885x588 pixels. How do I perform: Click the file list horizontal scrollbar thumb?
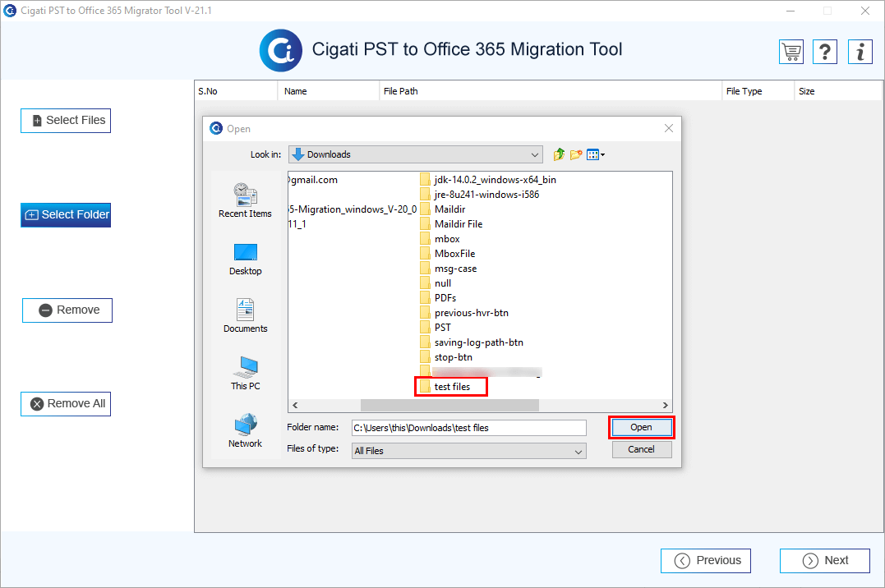pyautogui.click(x=449, y=405)
